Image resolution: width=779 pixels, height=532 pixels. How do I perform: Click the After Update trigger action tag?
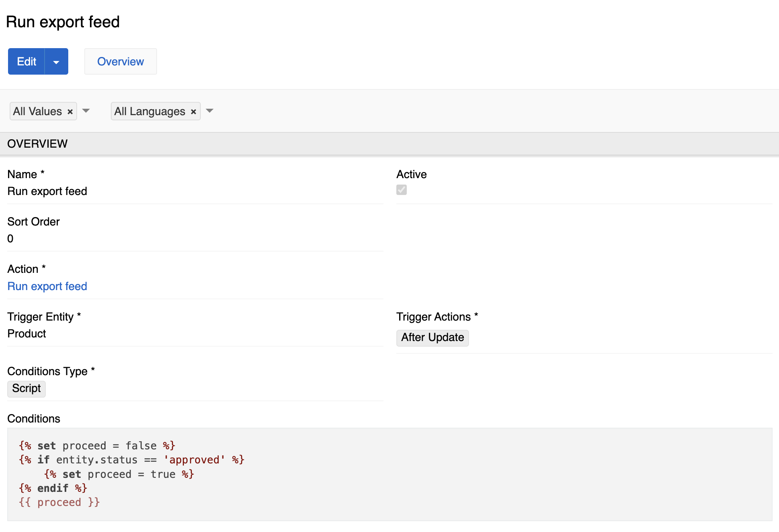pos(432,337)
